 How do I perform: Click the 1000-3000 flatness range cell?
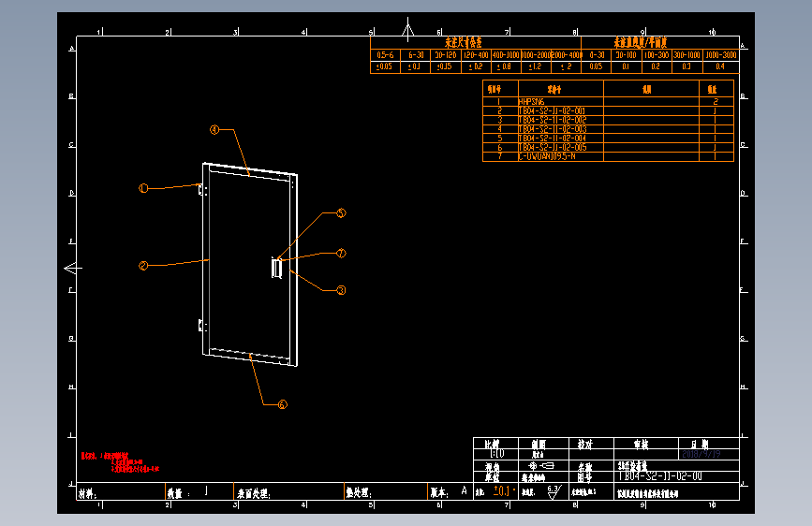(x=721, y=55)
